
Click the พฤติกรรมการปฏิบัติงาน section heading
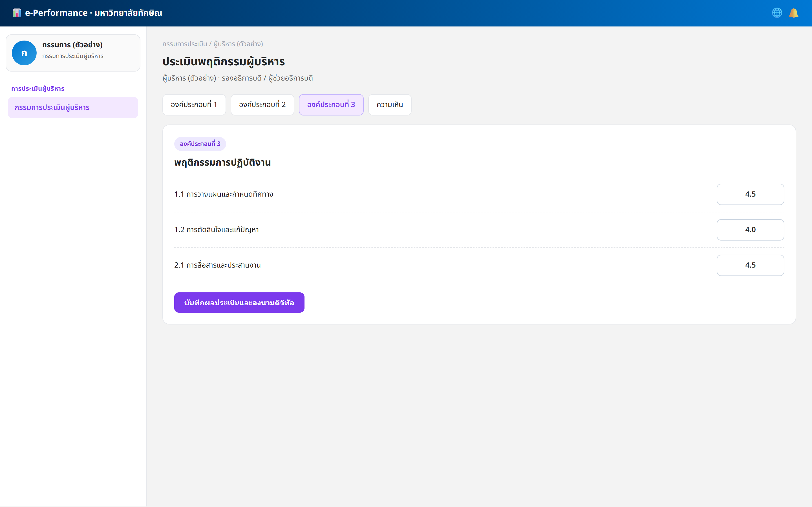(x=222, y=163)
